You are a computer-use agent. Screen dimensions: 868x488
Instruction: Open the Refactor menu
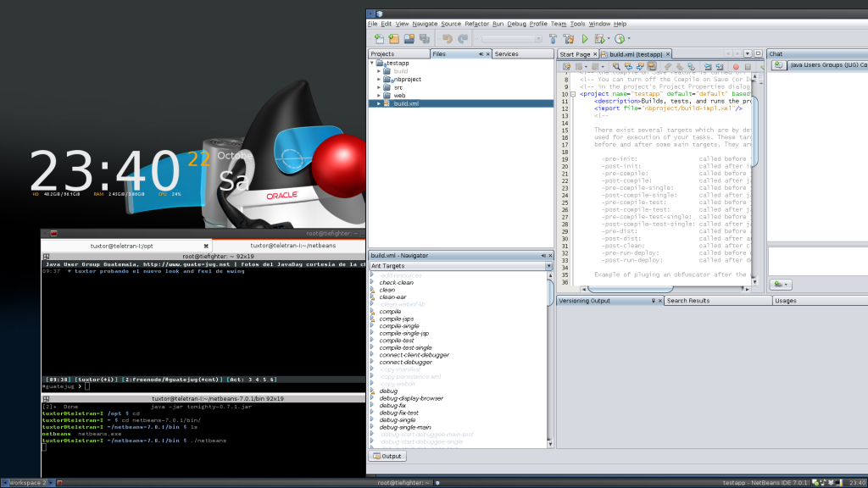click(x=476, y=24)
